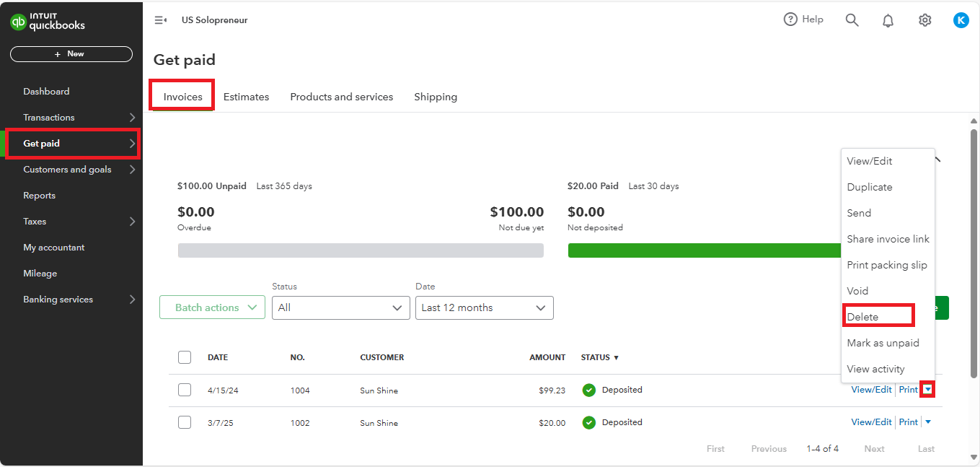Click the user profile K avatar

961,20
